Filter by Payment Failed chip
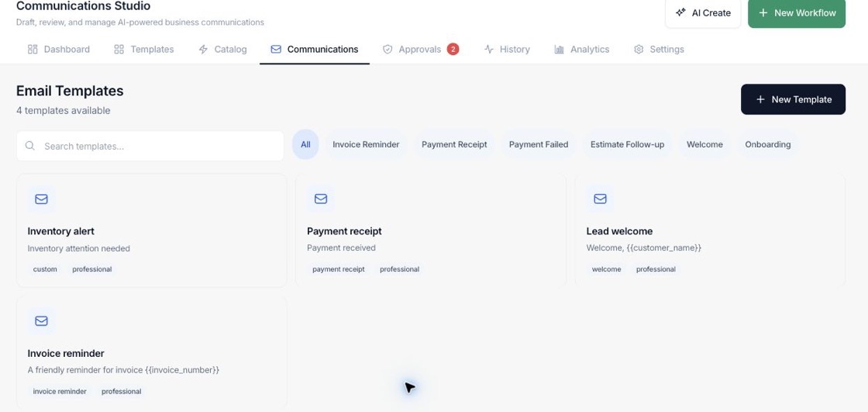The height and width of the screenshot is (412, 868). (x=539, y=145)
